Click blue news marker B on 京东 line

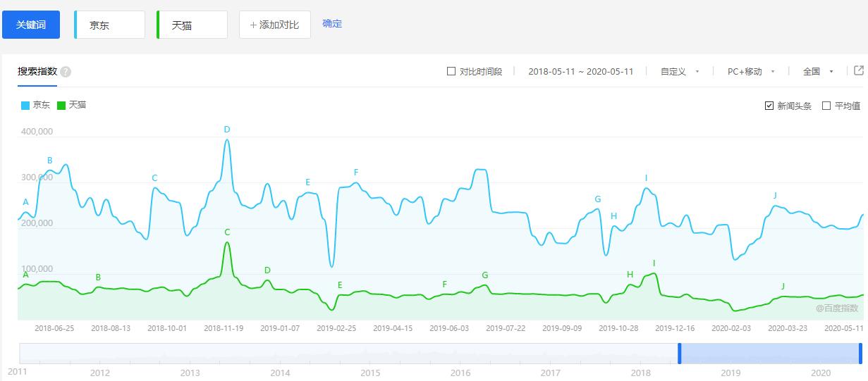50,161
